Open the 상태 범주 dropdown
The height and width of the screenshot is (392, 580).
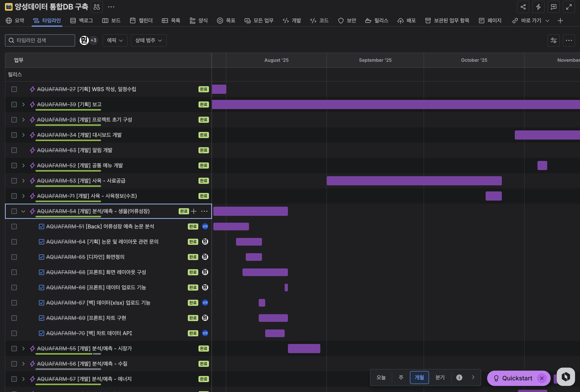point(149,40)
